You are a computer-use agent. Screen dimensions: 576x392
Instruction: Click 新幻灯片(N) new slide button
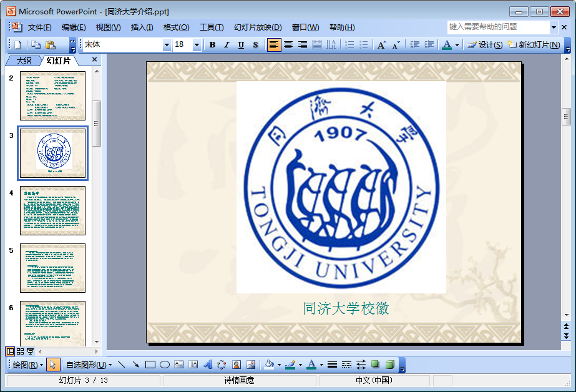point(534,45)
